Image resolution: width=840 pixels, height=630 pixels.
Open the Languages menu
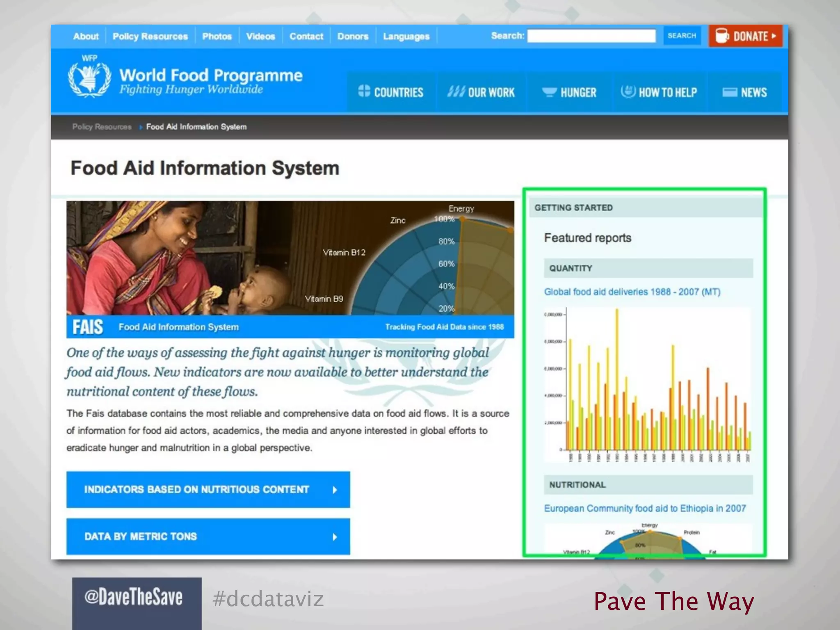point(406,37)
